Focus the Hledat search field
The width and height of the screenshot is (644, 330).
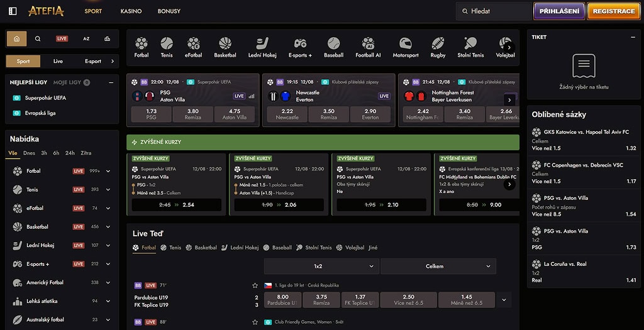pos(494,11)
